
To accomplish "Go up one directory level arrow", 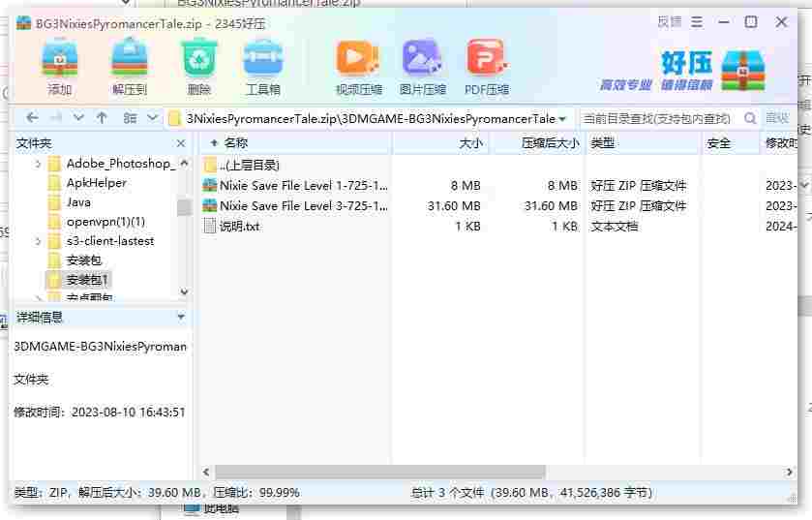I will pos(102,118).
